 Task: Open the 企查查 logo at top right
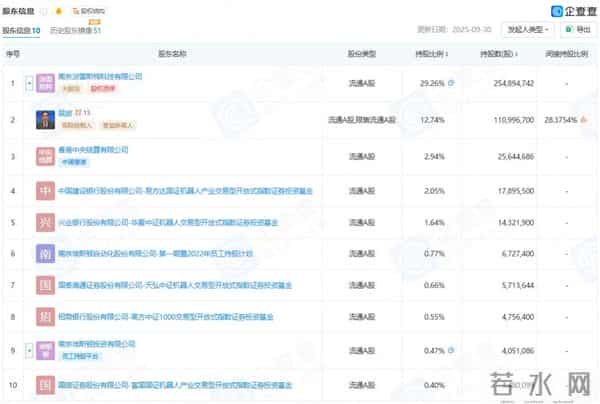click(x=574, y=11)
